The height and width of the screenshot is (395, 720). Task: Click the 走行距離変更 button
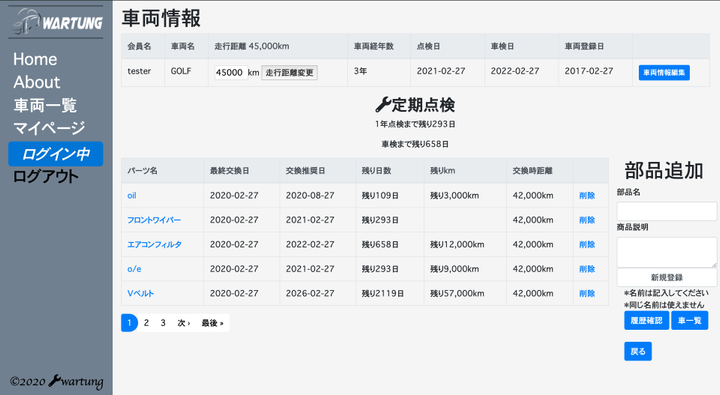pyautogui.click(x=289, y=73)
